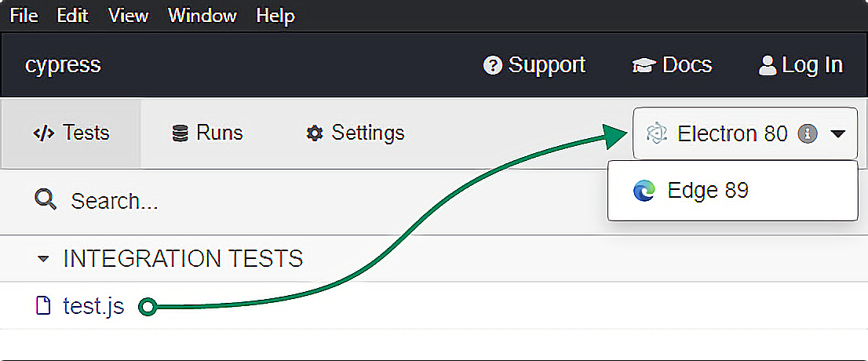
Task: Select Edge 89 from browser list
Action: click(707, 191)
